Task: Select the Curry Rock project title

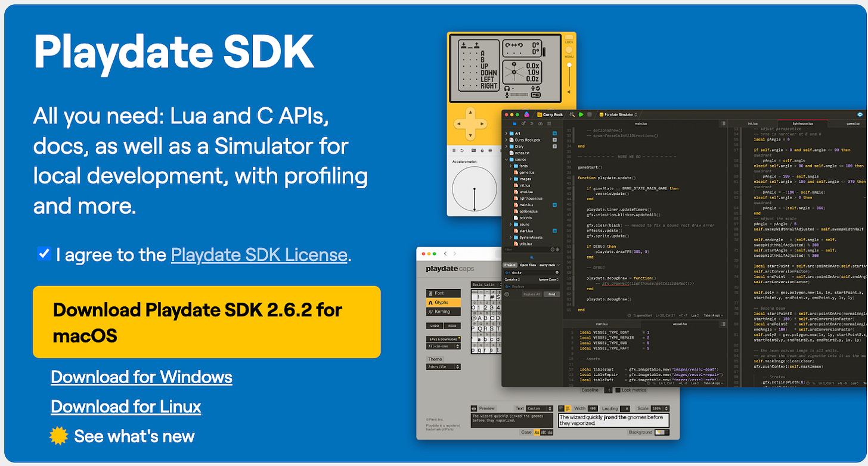Action: tap(550, 114)
